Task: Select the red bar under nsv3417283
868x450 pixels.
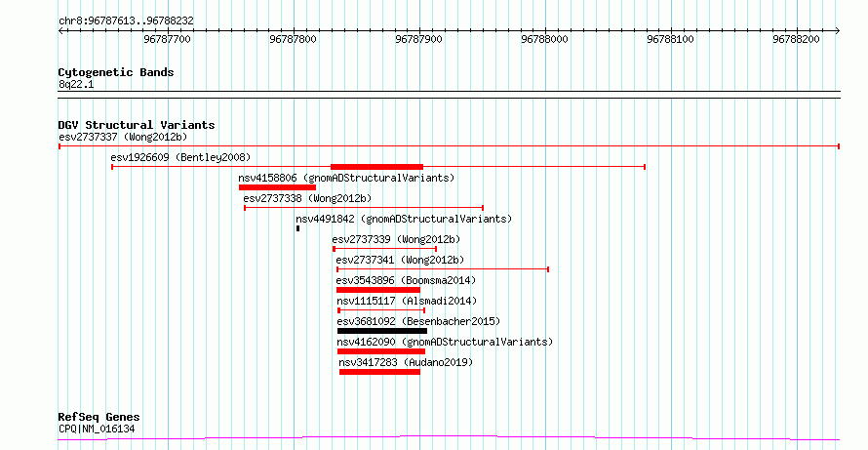Action: 379,372
